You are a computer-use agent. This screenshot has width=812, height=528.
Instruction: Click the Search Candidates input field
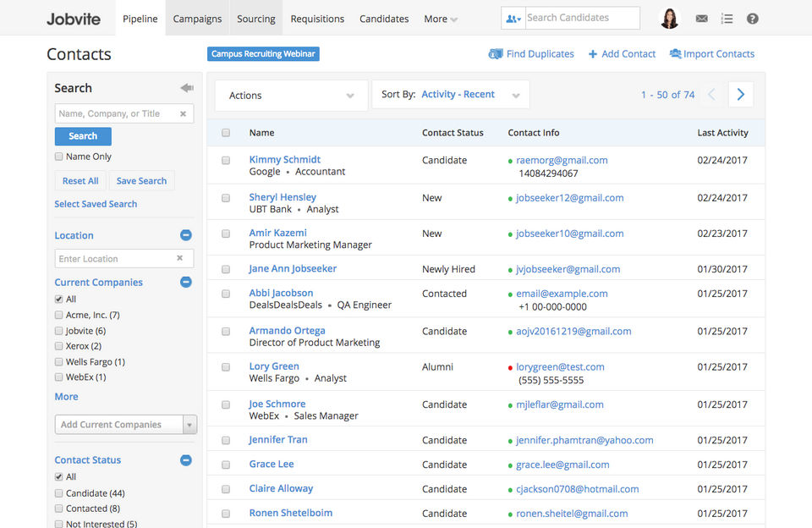[581, 18]
